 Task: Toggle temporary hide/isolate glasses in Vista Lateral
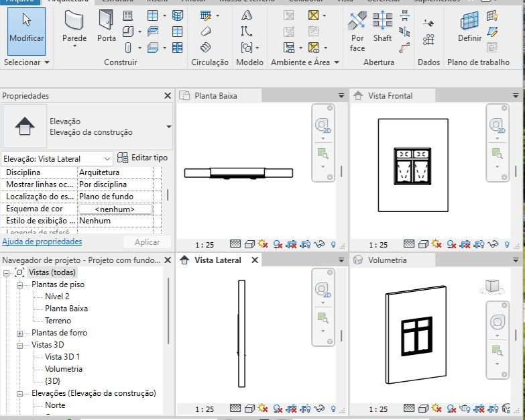pyautogui.click(x=319, y=409)
